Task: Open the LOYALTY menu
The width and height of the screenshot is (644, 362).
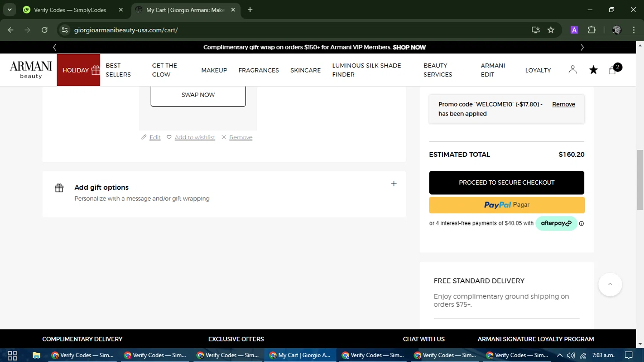Action: click(538, 70)
